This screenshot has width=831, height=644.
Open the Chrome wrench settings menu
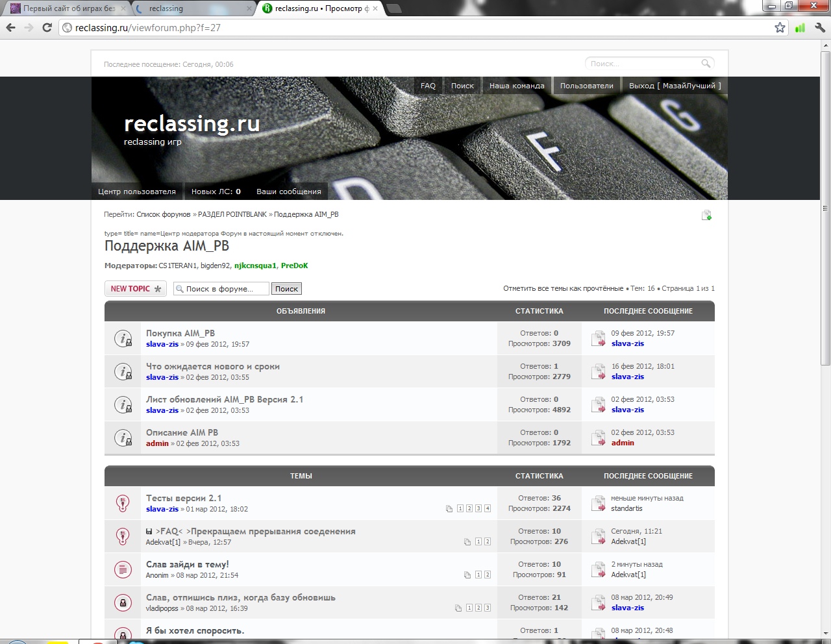(x=819, y=27)
